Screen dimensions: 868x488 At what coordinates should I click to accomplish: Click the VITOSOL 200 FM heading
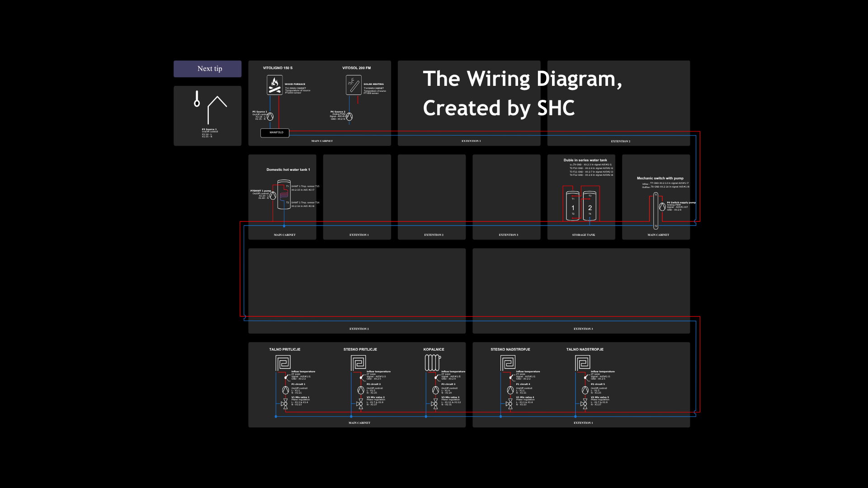tap(356, 68)
